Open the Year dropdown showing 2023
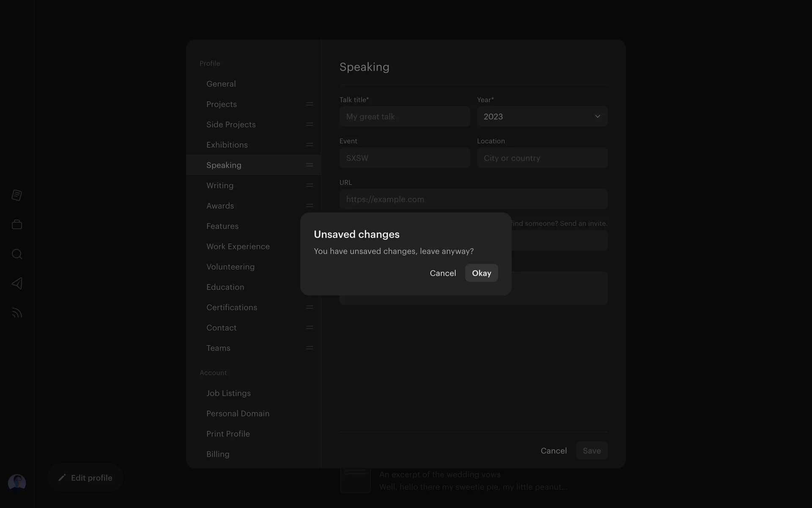The height and width of the screenshot is (508, 812). (x=542, y=116)
